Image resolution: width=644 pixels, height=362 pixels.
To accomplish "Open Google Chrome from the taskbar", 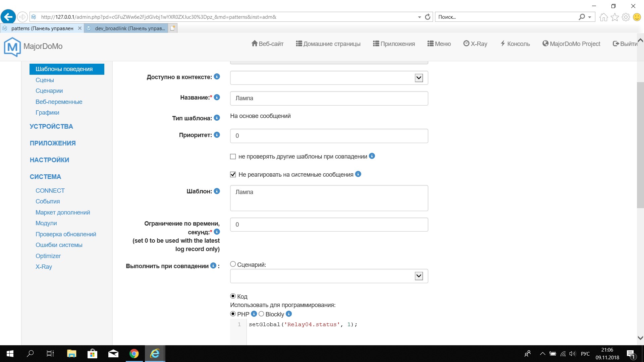I will coord(134,354).
